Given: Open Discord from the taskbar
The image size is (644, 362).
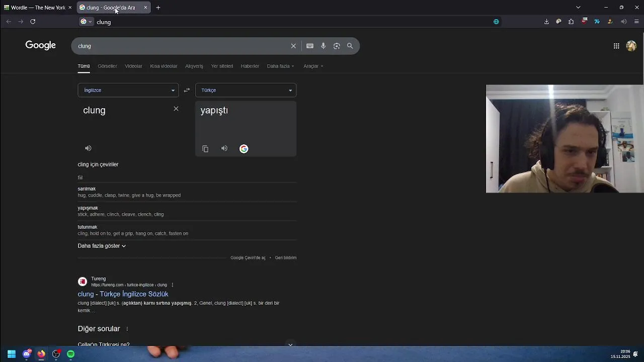Looking at the screenshot, I should pyautogui.click(x=26, y=354).
